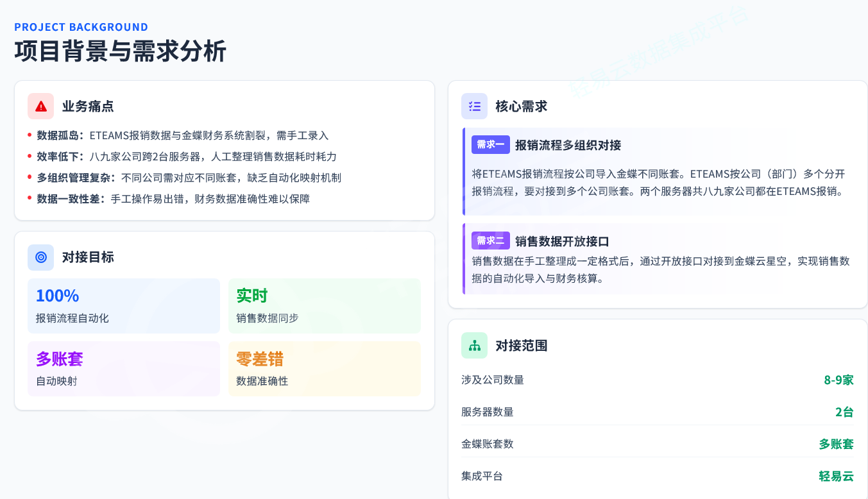The image size is (868, 499).
Task: Click the red warning triangle icon beside 业务痛点
Action: [41, 106]
